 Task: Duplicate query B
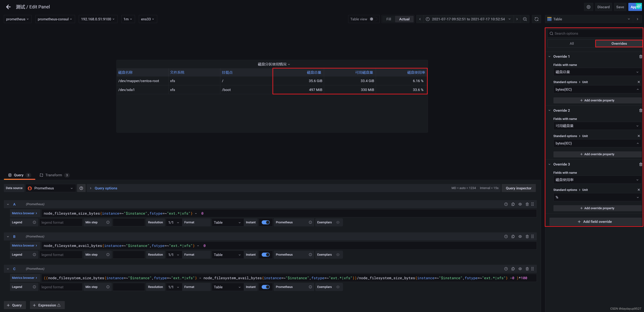(x=513, y=236)
